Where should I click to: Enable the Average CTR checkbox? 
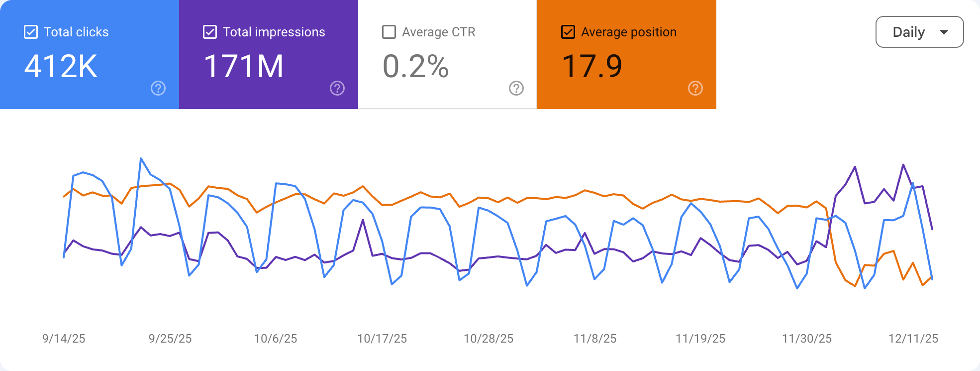tap(389, 32)
